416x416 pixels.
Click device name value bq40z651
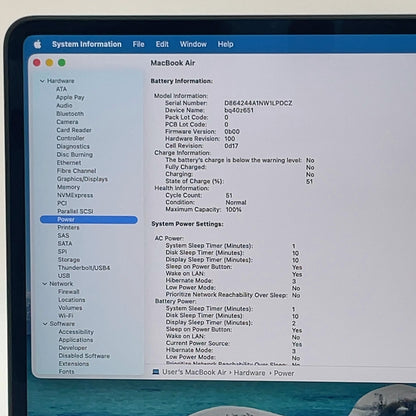(x=239, y=110)
